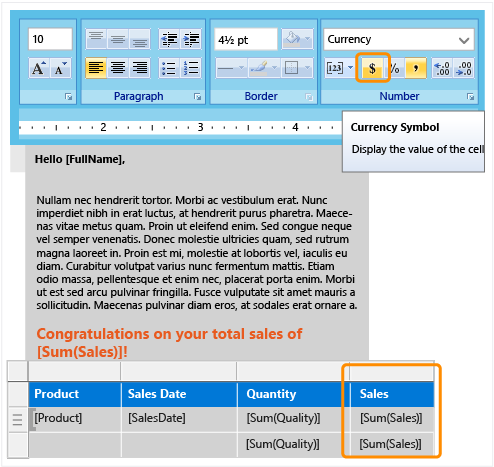The width and height of the screenshot is (494, 467).
Task: Click the border width field 4½ pt
Action: 246,39
